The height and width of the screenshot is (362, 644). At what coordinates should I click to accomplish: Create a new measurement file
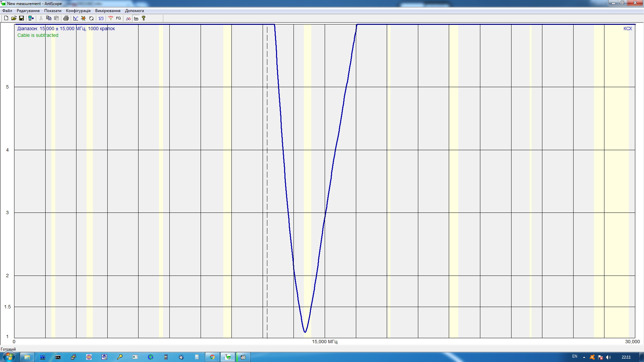(x=6, y=18)
